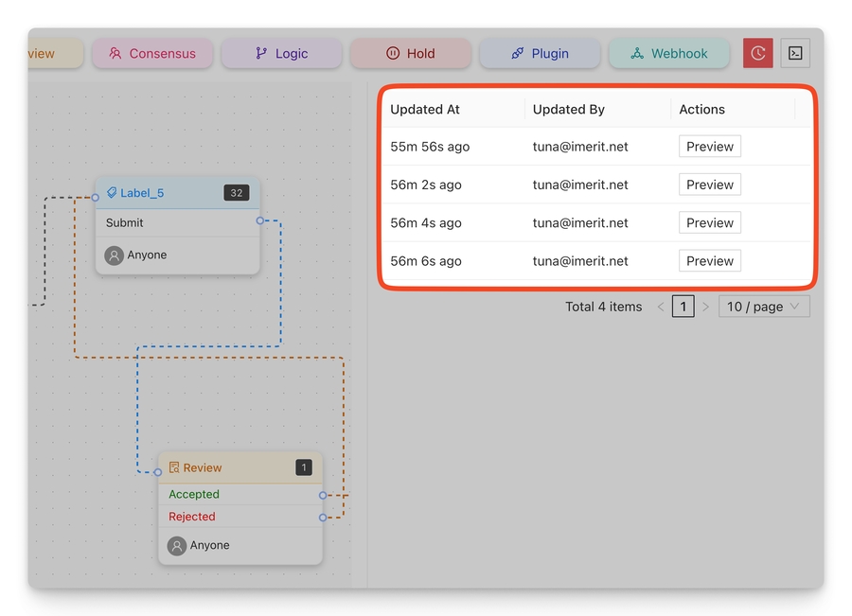This screenshot has height=616, width=852.
Task: Click the red version history clock icon
Action: [757, 53]
